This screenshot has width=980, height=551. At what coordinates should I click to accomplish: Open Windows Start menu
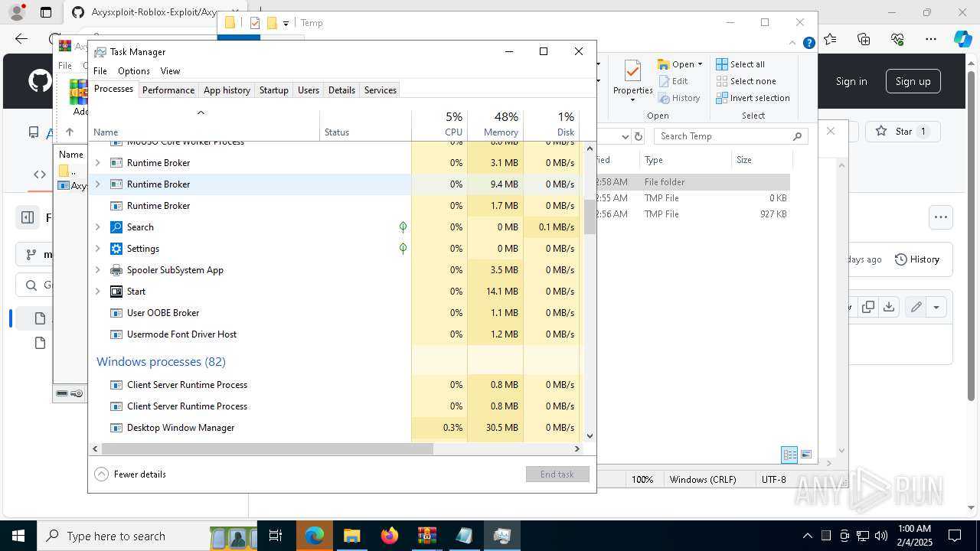click(18, 536)
